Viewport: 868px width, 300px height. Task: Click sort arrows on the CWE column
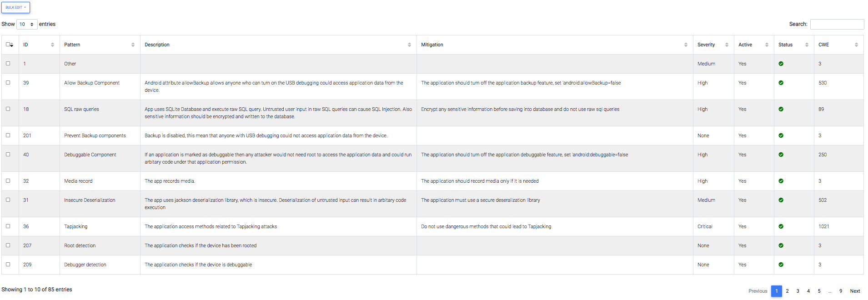coord(856,45)
